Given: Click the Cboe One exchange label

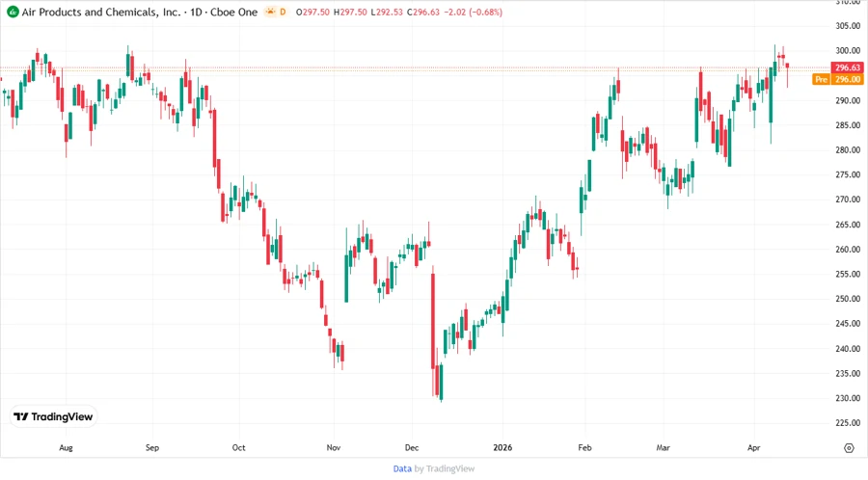Looking at the screenshot, I should (233, 12).
